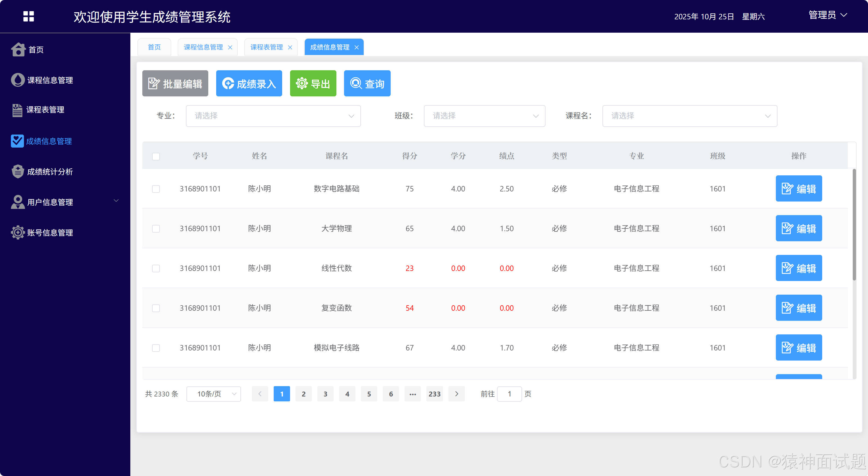Viewport: 868px width, 476px height.
Task: Check the row checkbox for 线性代数
Action: pos(156,268)
